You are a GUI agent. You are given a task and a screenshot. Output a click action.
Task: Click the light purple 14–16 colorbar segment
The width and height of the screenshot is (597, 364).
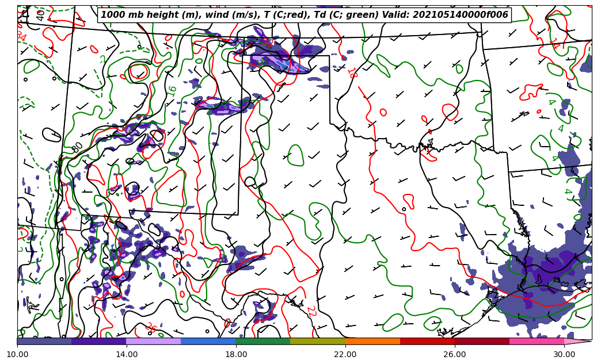pos(154,341)
